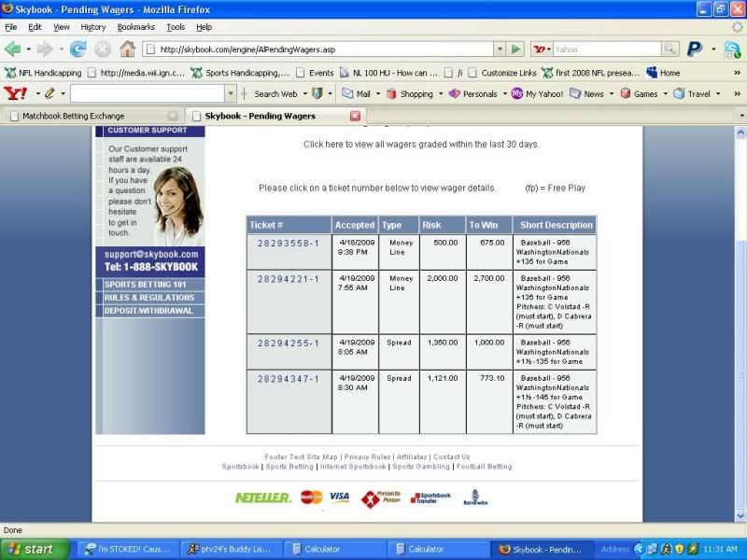Open the Home page icon
Viewport: 747px width, 560px height.
coord(127,49)
